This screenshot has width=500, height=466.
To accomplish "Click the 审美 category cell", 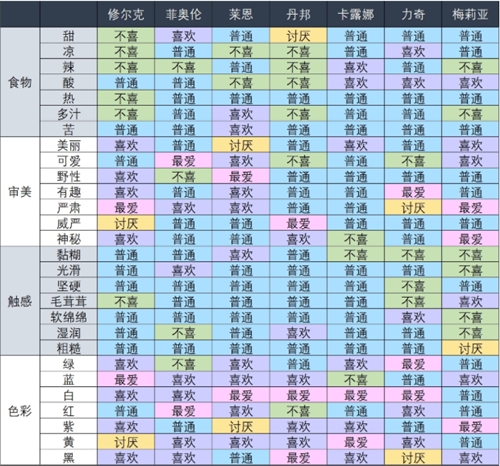I will (x=20, y=192).
